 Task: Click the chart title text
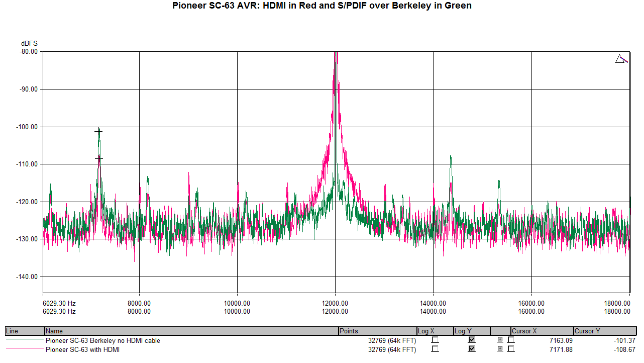pos(322,6)
